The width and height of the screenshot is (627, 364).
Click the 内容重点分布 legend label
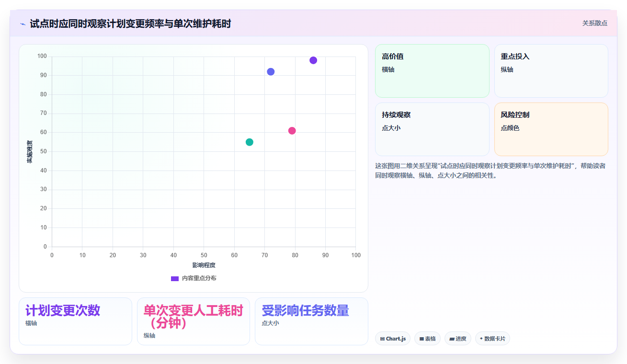(199, 278)
